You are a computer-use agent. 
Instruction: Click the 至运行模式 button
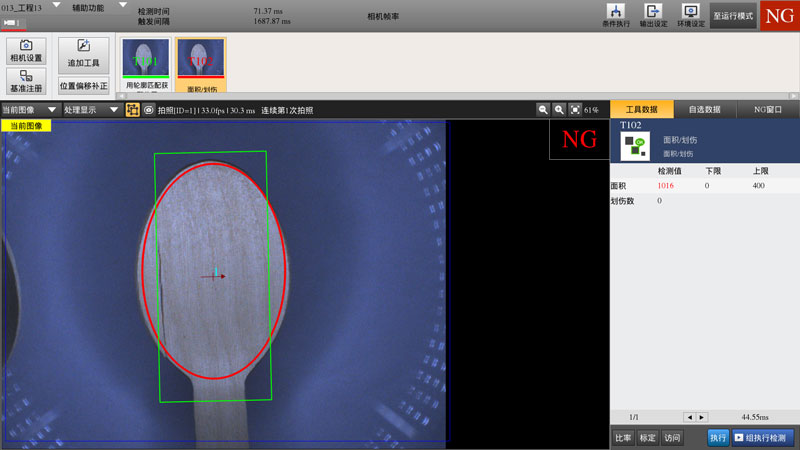point(733,17)
